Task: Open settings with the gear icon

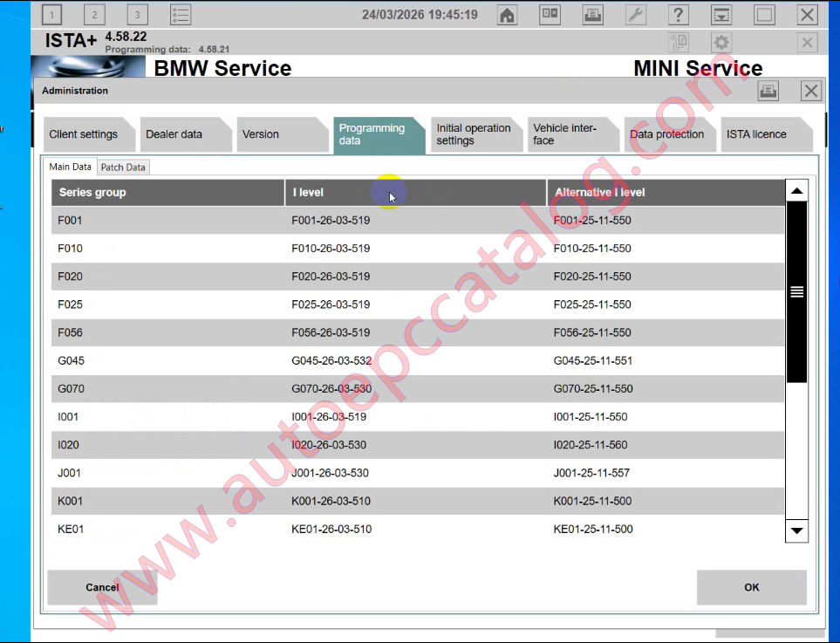Action: point(721,41)
